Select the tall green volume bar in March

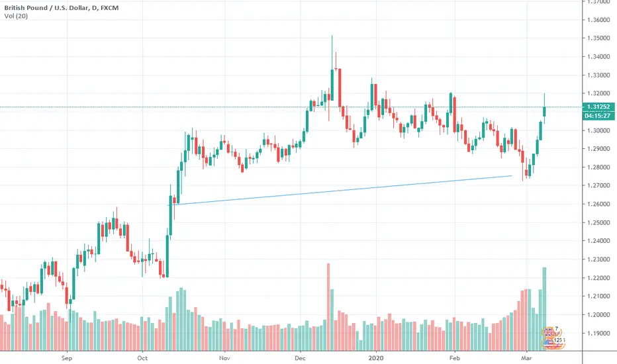(x=545, y=309)
